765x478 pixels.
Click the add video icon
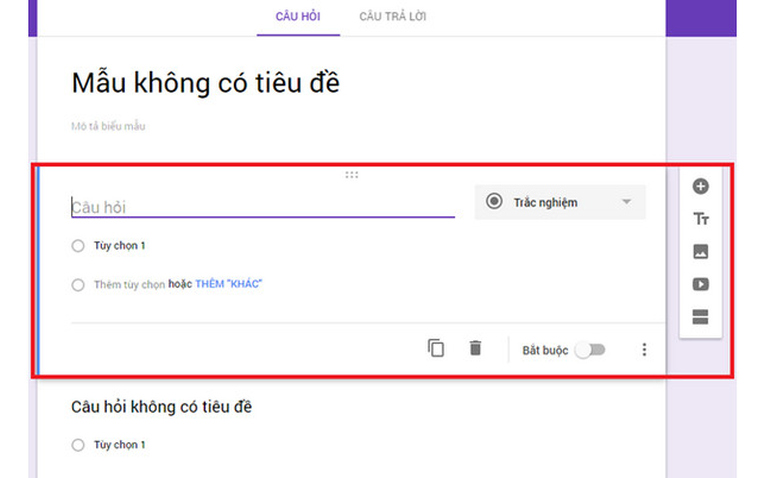click(x=701, y=284)
